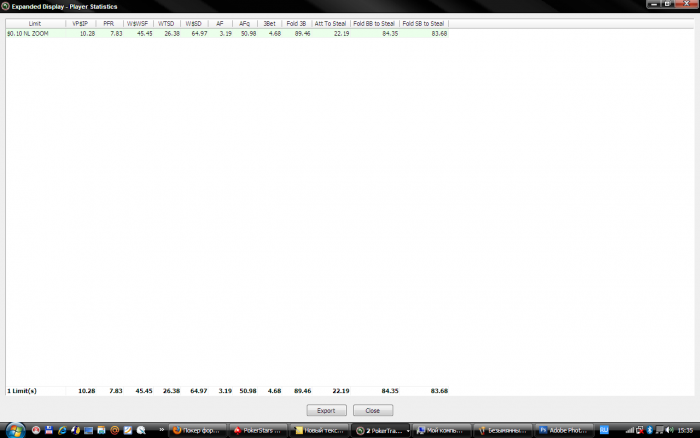Click the Export button
Image resolution: width=700 pixels, height=438 pixels.
326,410
